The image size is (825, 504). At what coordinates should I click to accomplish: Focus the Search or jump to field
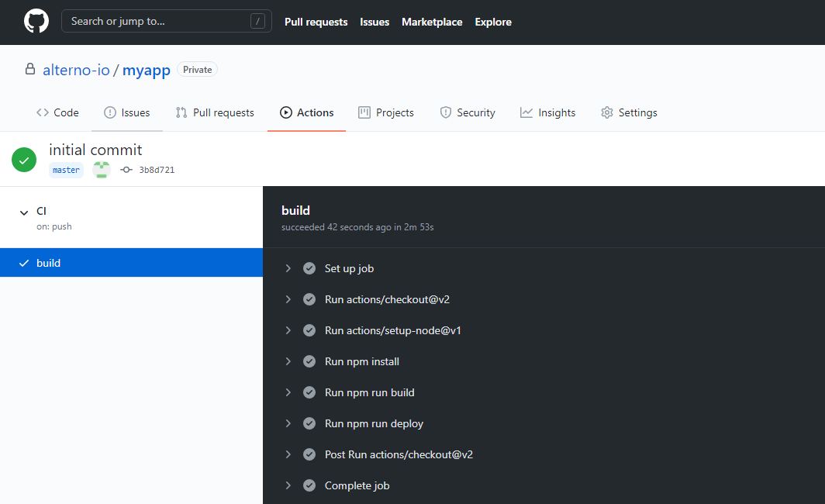pos(166,21)
